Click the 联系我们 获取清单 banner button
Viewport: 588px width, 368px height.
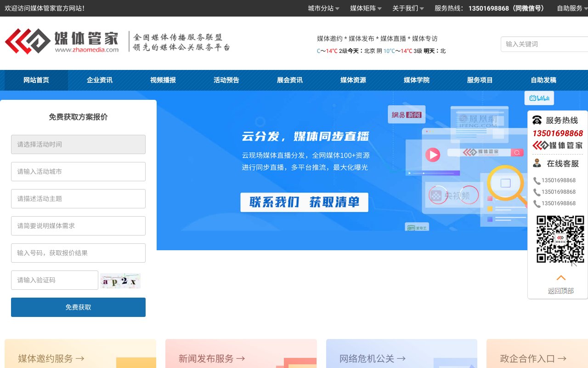[304, 202]
